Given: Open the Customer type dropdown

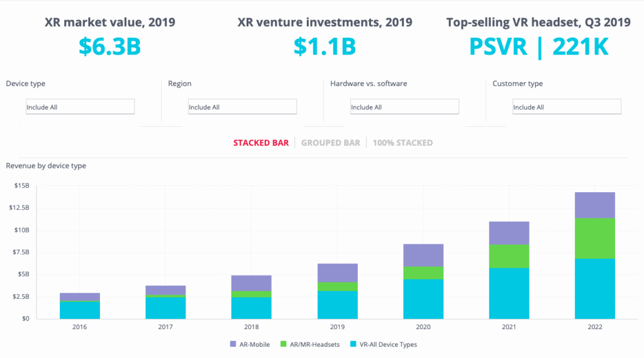Looking at the screenshot, I should (x=567, y=107).
